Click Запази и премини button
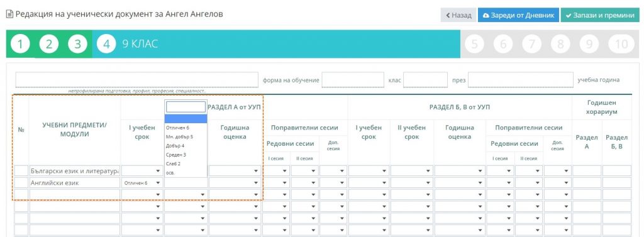Screen dimensions: 644x237 pyautogui.click(x=600, y=15)
